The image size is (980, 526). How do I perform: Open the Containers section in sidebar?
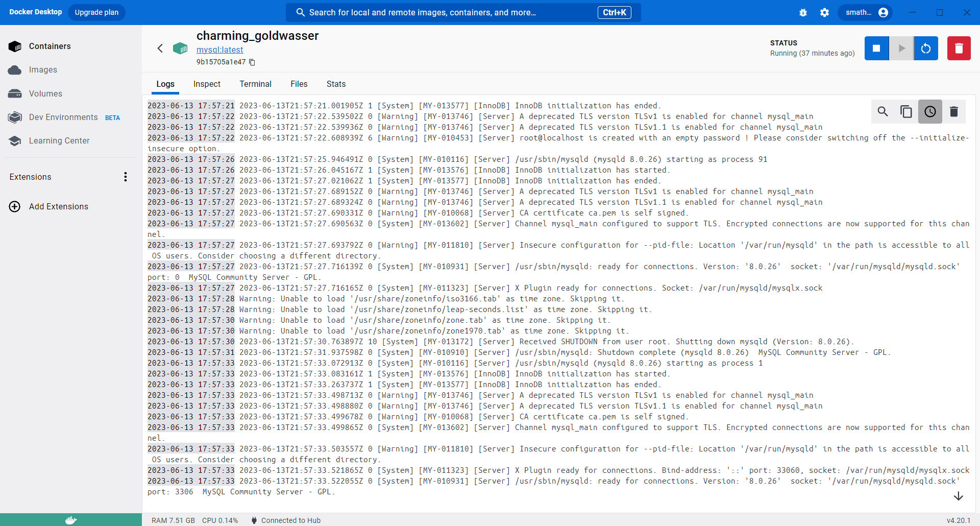[50, 46]
